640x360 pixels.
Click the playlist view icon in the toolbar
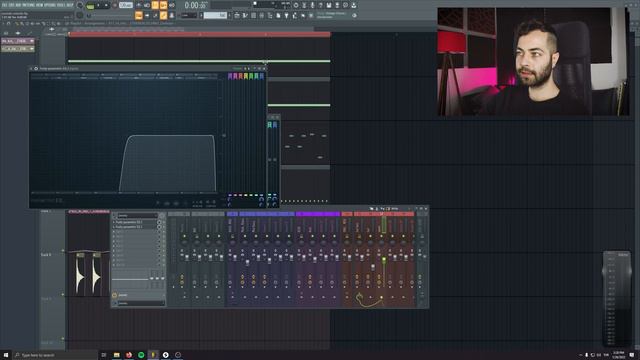click(237, 16)
